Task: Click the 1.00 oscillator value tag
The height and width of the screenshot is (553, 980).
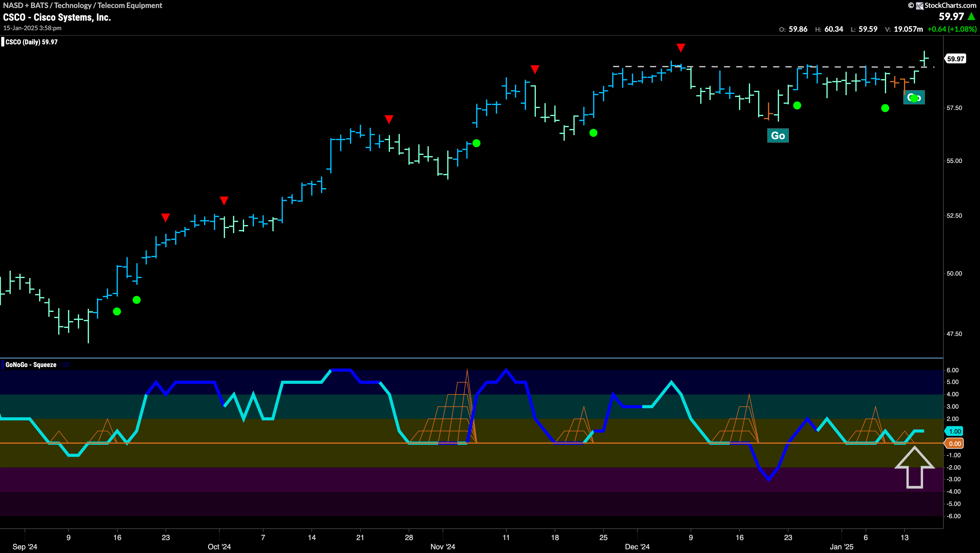Action: click(x=954, y=431)
